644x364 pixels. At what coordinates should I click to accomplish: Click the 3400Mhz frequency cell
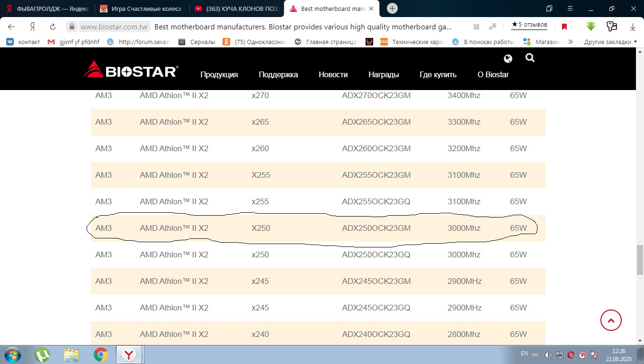(464, 95)
